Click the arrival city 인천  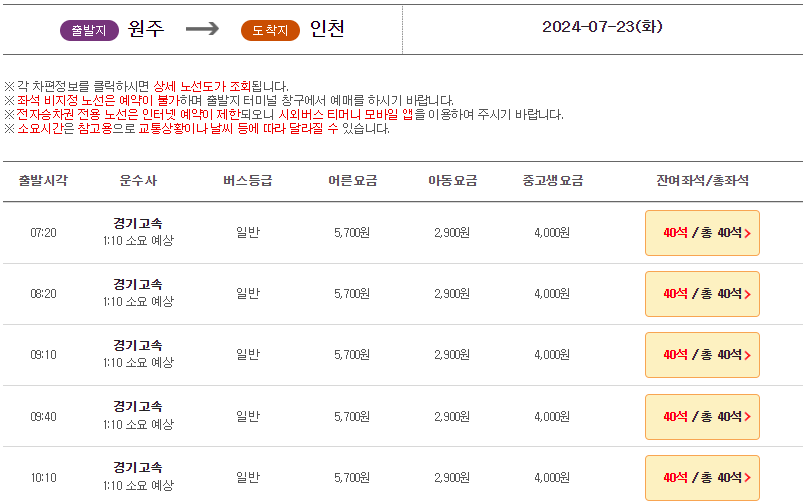[x=327, y=29]
